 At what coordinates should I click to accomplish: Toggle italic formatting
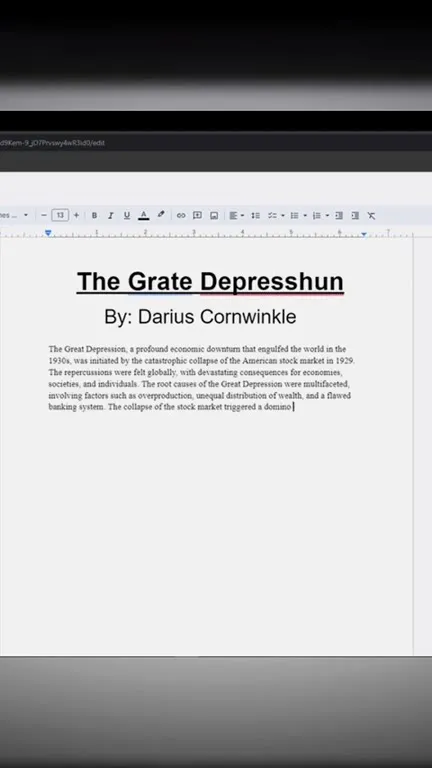tap(111, 216)
